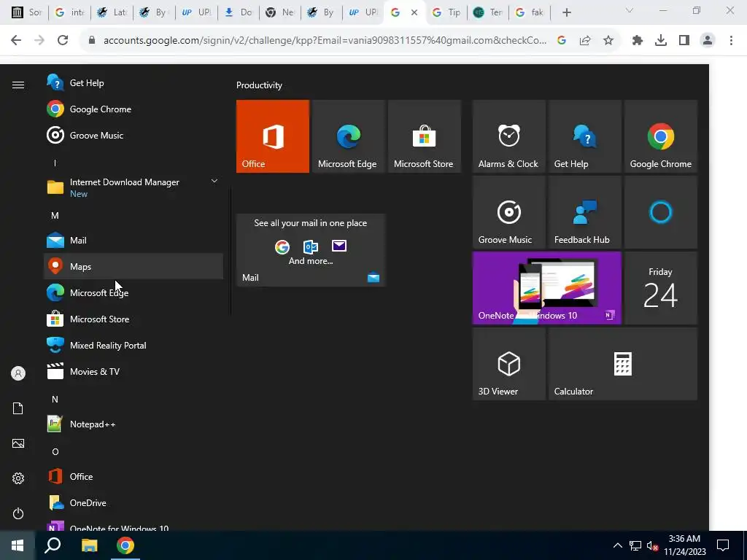
Task: Open the Feedback Hub tile
Action: coord(584,212)
